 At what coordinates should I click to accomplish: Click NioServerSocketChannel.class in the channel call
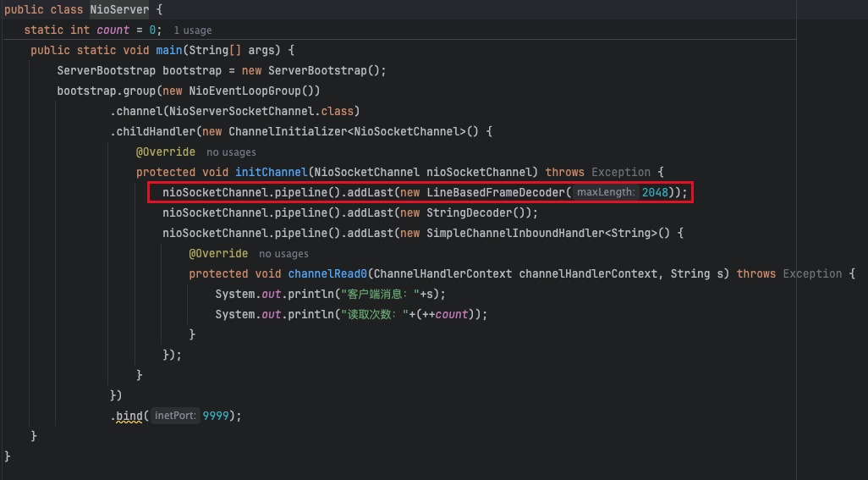point(261,111)
